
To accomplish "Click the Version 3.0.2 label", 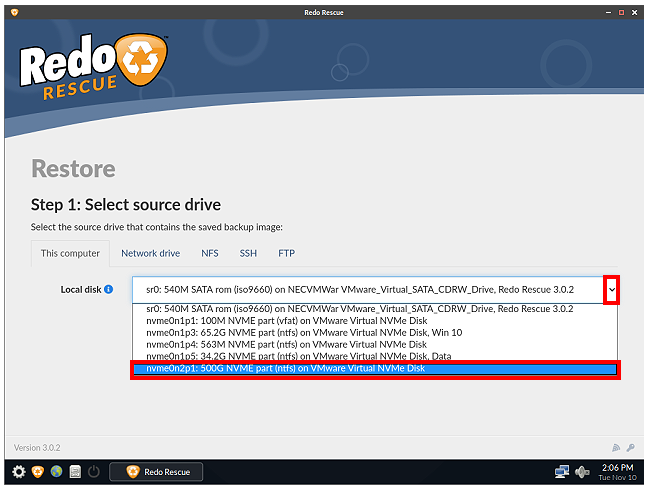I will (37, 447).
